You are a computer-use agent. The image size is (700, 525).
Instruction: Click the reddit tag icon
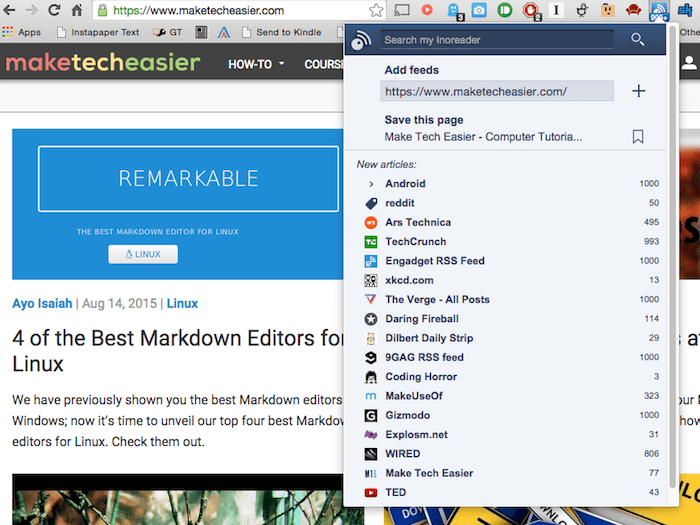click(x=371, y=203)
